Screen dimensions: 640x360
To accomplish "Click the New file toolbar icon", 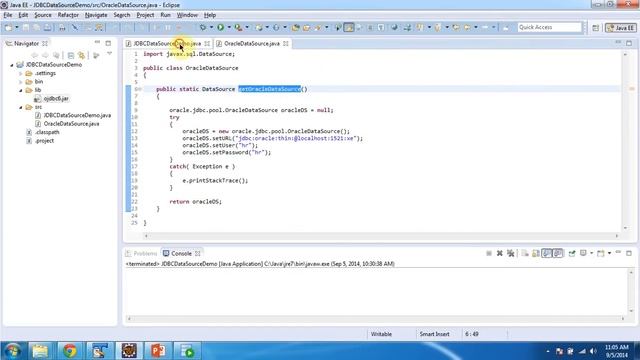I will tap(8, 27).
